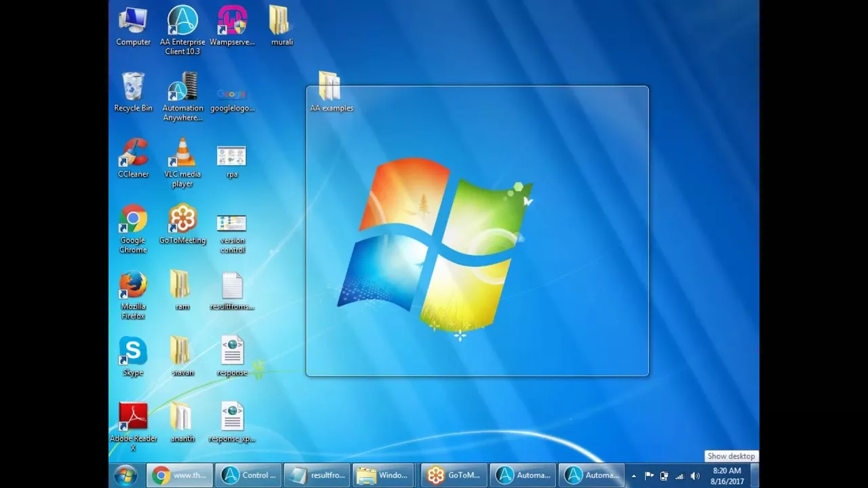868x488 pixels.
Task: Select the Adobe Reader X shortcut
Action: (133, 427)
